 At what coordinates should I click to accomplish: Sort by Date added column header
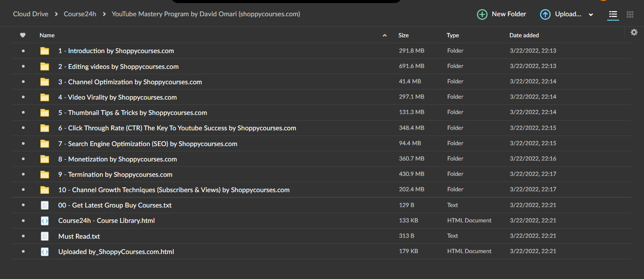(x=524, y=35)
